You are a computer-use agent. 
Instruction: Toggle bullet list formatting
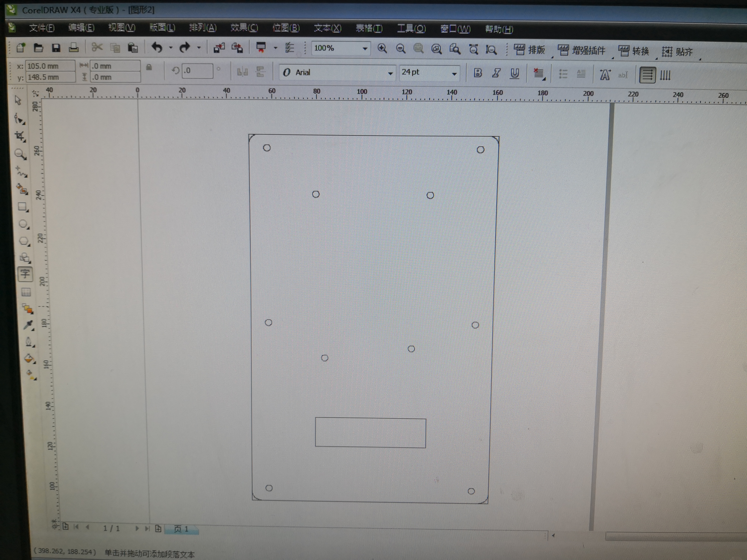point(563,74)
